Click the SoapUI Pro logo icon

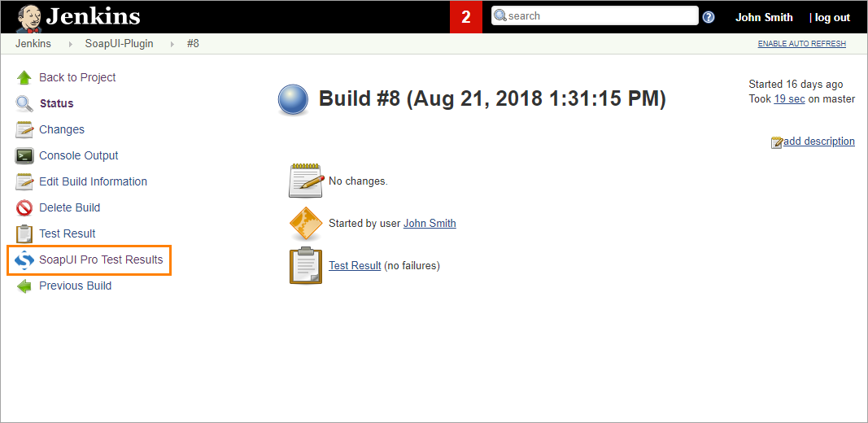click(x=24, y=259)
